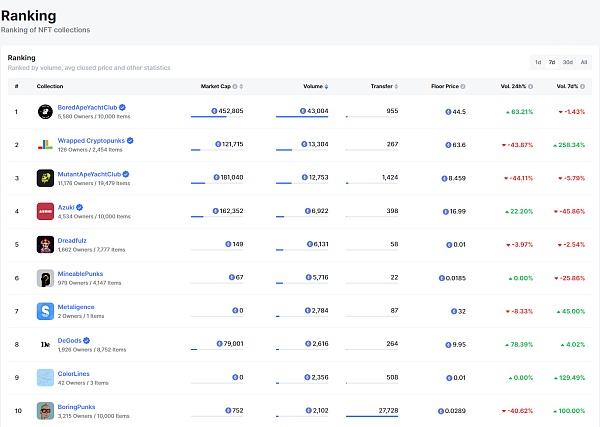Choose the All time range option
Image resolution: width=600 pixels, height=427 pixels.
pyautogui.click(x=584, y=62)
